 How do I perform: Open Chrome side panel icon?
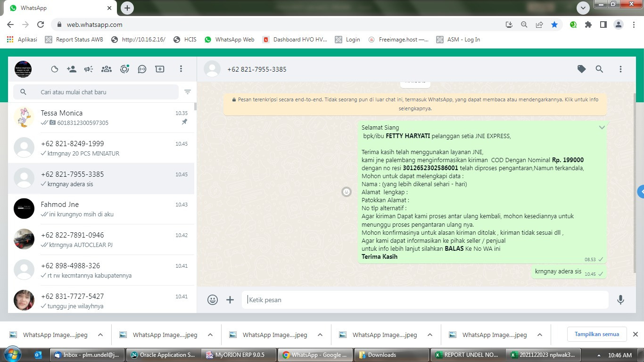(x=603, y=25)
